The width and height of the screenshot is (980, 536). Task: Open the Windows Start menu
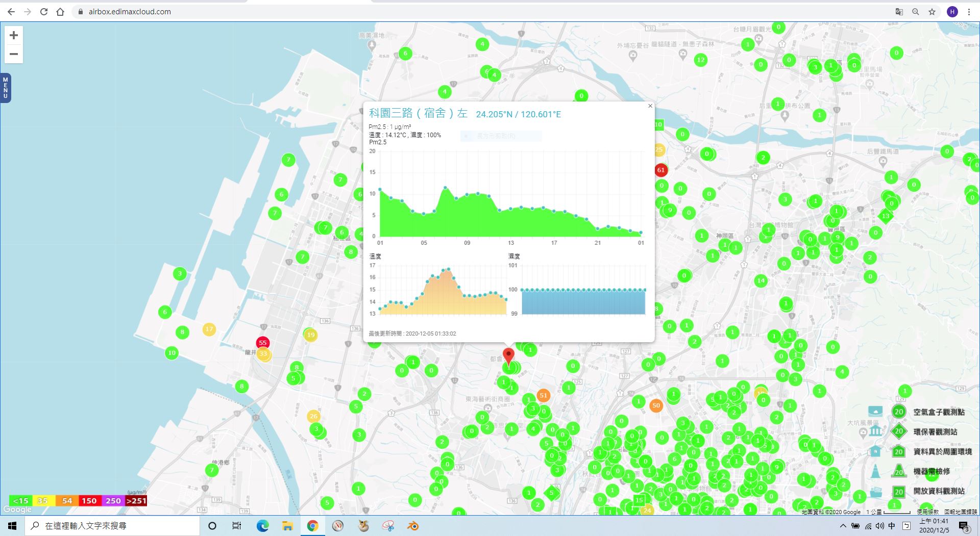coord(12,526)
